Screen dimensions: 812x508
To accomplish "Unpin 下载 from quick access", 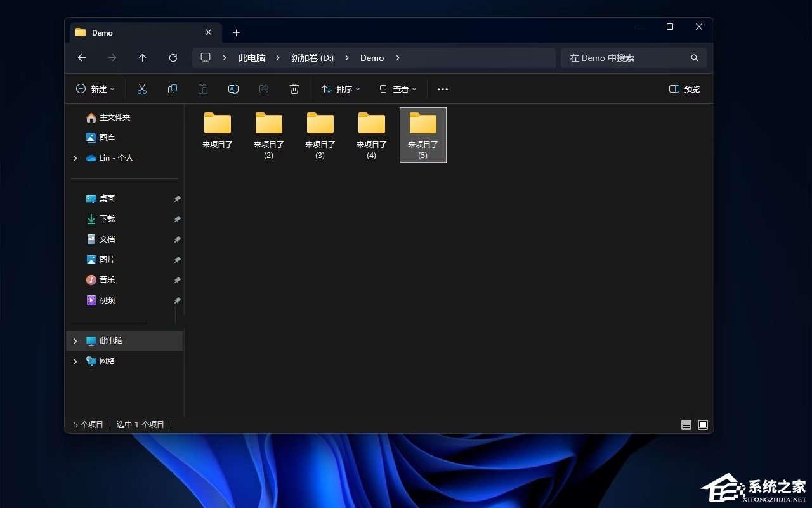I will point(178,218).
